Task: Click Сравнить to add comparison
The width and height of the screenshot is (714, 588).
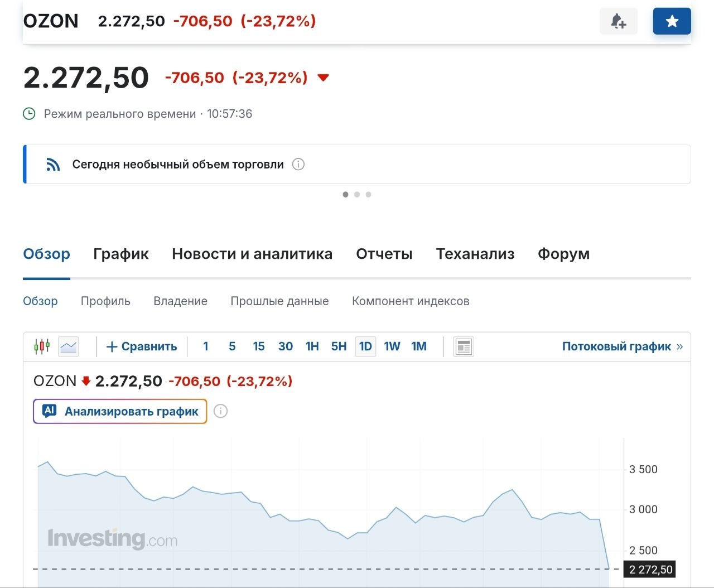Action: click(x=142, y=346)
